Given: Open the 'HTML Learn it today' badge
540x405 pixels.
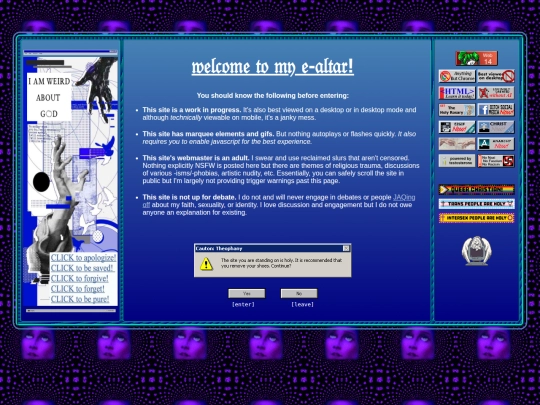Looking at the screenshot, I should point(457,93).
